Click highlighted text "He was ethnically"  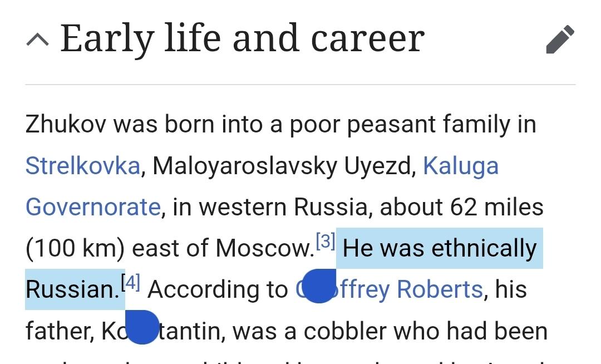click(440, 248)
